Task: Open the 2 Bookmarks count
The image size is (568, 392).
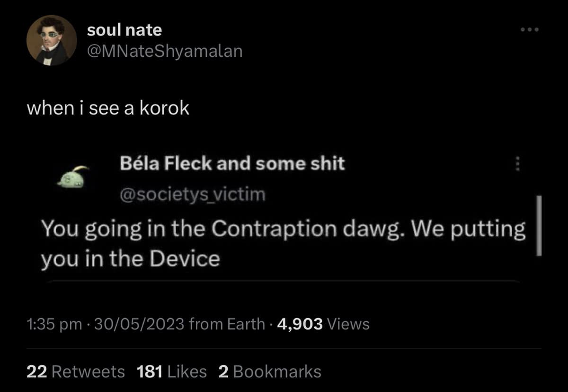Action: pyautogui.click(x=269, y=371)
